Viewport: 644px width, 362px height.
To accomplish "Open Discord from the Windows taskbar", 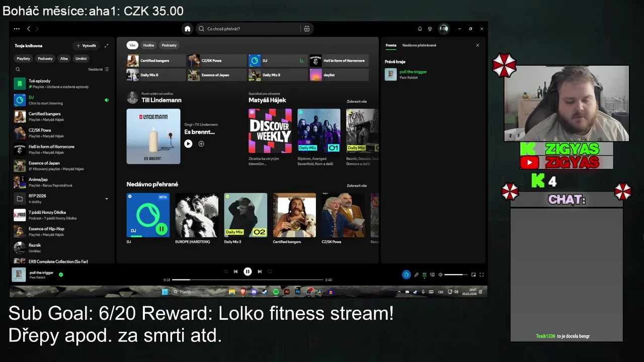I will (254, 292).
